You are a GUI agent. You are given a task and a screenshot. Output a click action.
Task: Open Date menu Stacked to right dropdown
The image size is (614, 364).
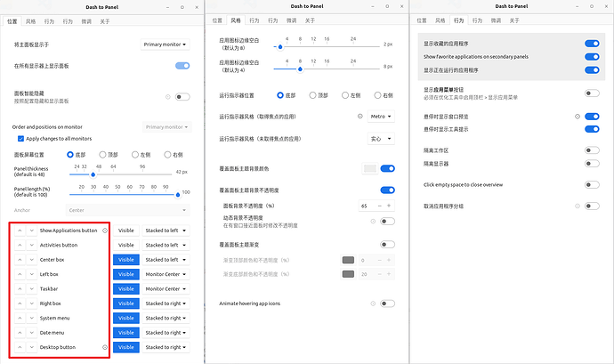pyautogui.click(x=166, y=333)
